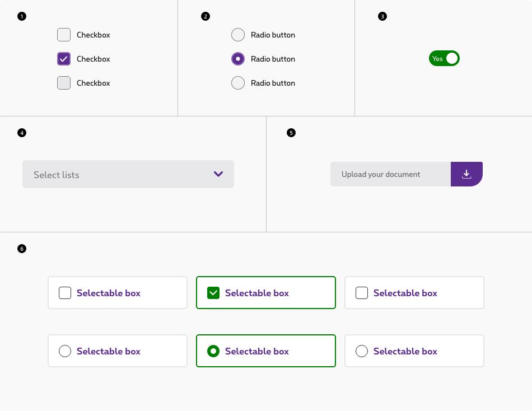Click the number 4 section marker
This screenshot has height=411, width=532.
22,133
